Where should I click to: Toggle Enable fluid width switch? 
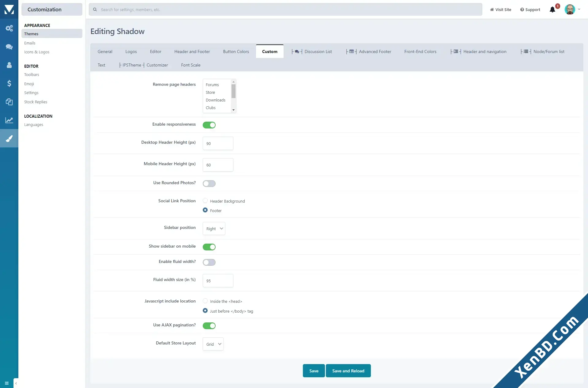[209, 262]
